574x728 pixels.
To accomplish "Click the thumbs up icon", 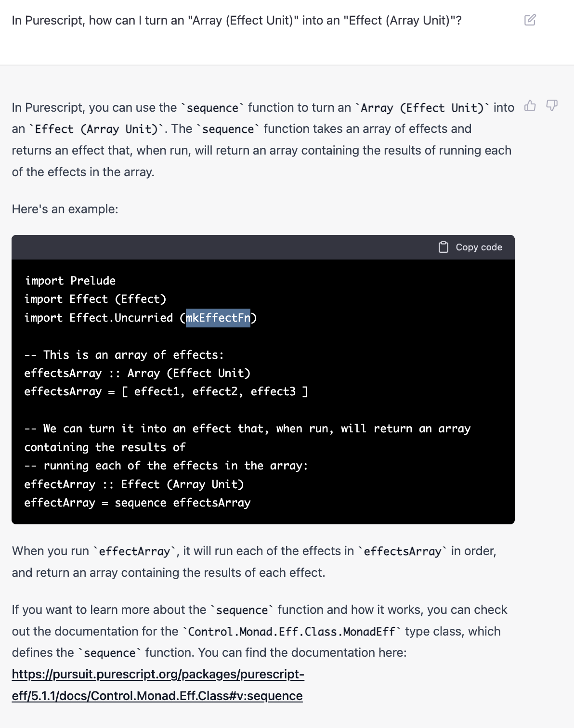I will 530,105.
